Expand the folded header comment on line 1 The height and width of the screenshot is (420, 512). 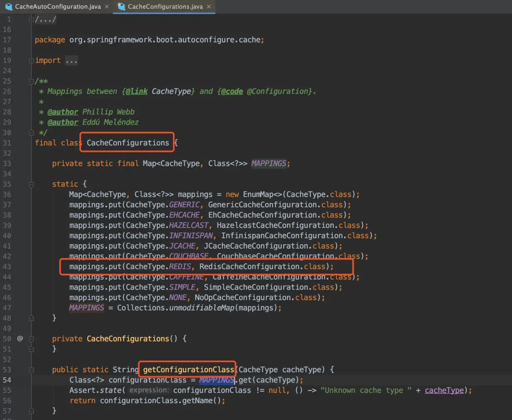click(31, 19)
